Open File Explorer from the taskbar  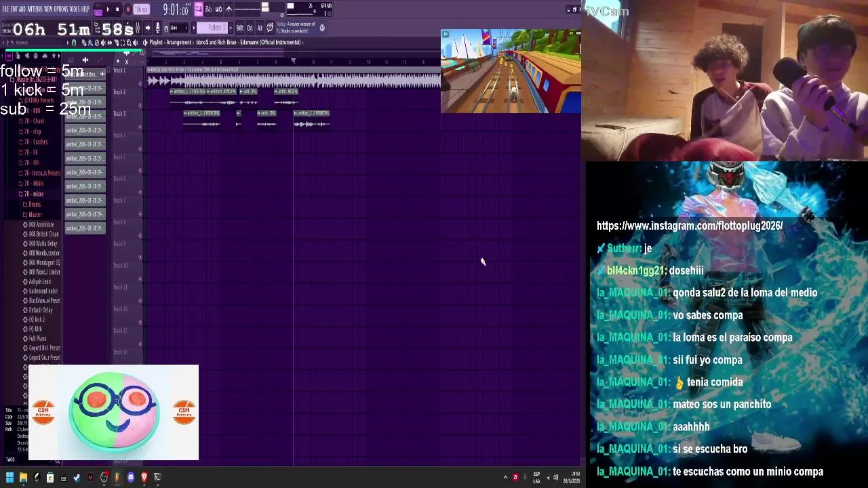click(x=23, y=477)
